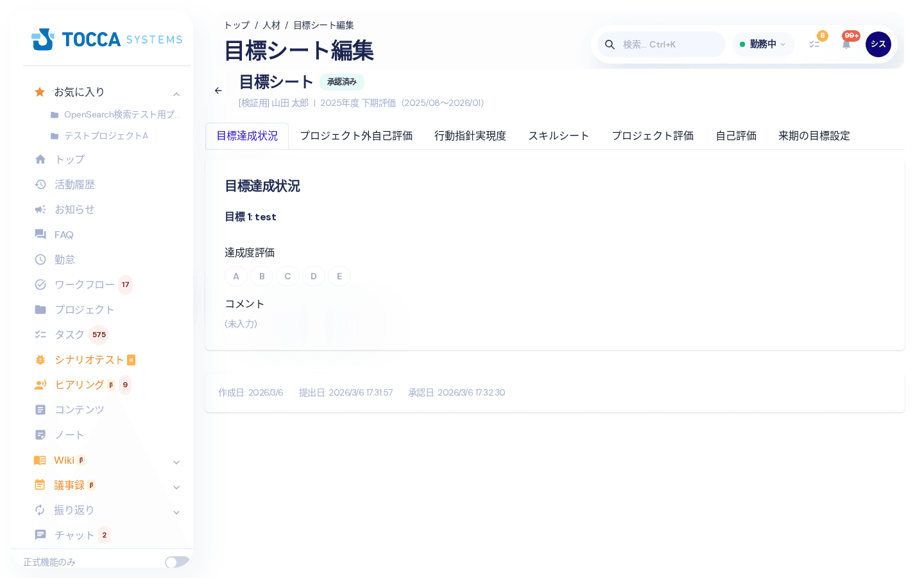Image resolution: width=924 pixels, height=578 pixels.
Task: Click the chat bubble icon for チャット
Action: coord(40,535)
